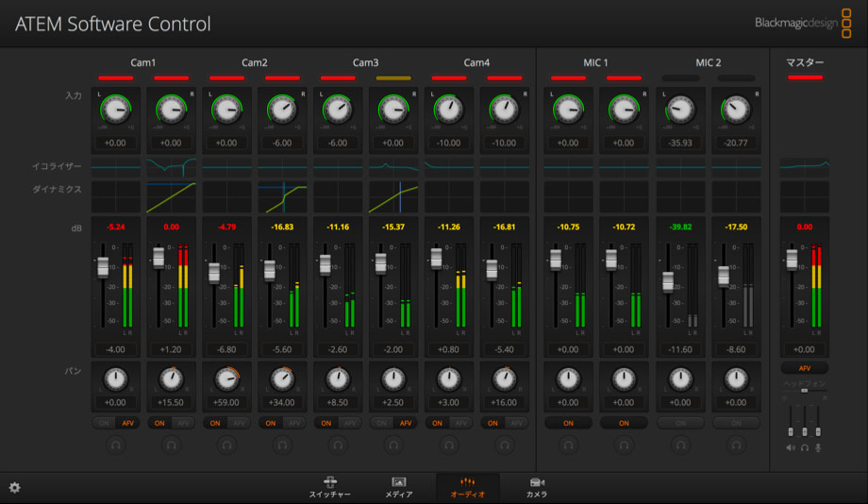
Task: Click Cam4 right pan knob showing +16.00
Action: (x=505, y=378)
